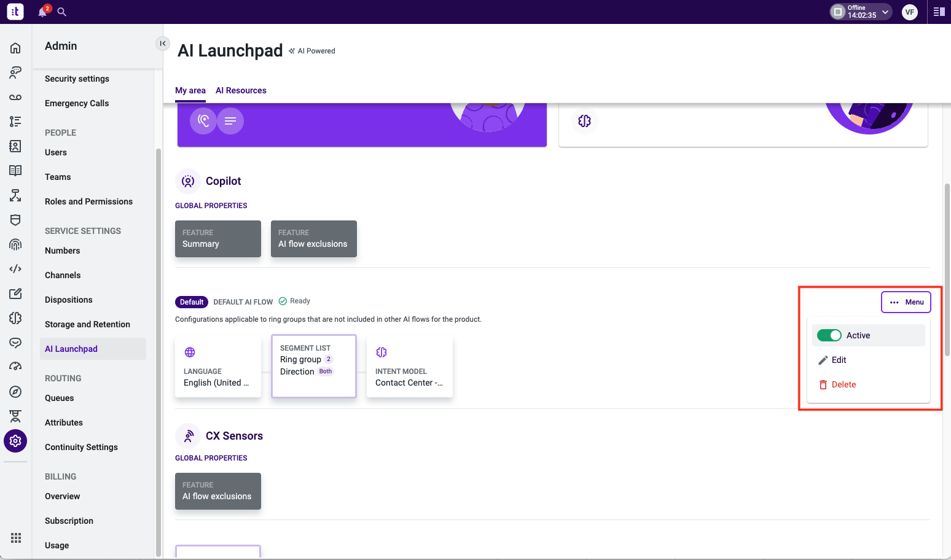Open the dashboard gauge icon in rail
Viewport: 951px width, 560px height.
coord(15,367)
